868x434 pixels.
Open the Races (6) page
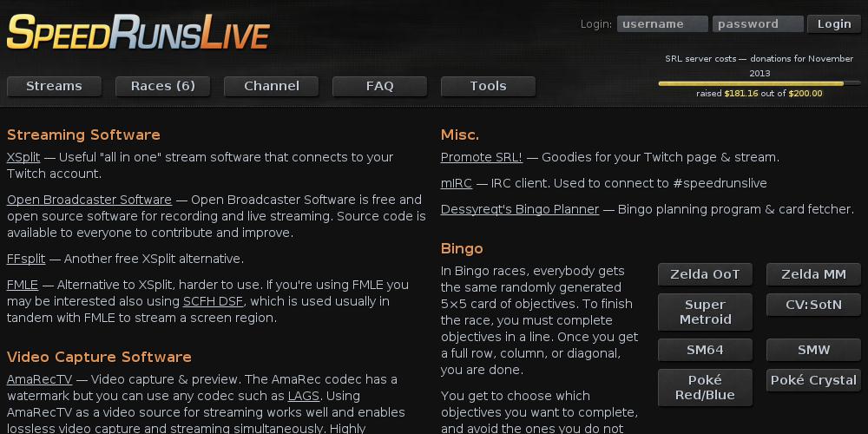pyautogui.click(x=163, y=86)
